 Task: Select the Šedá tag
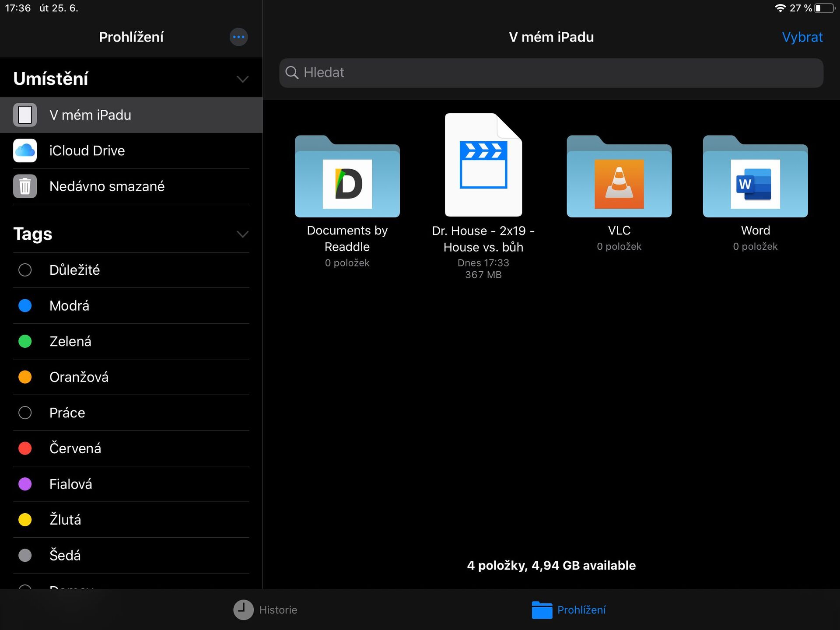(x=65, y=555)
